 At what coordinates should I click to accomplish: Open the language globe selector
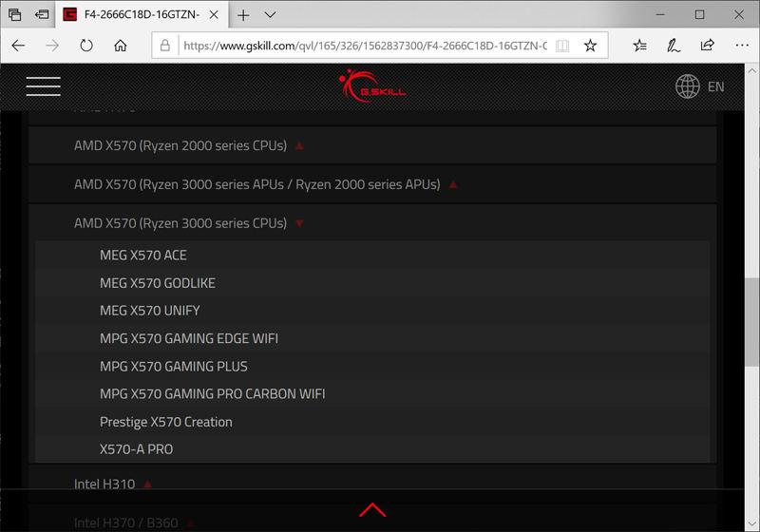point(687,86)
